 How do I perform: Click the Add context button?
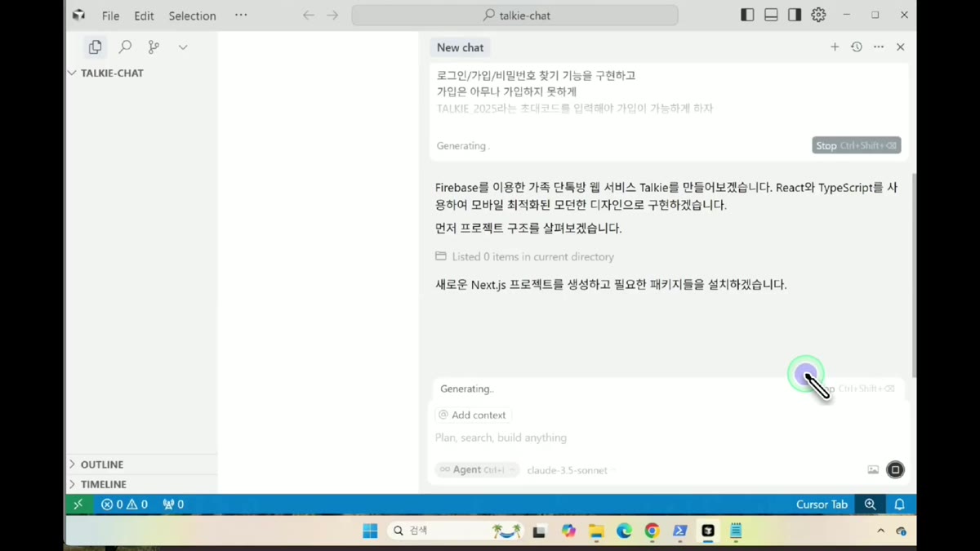[x=473, y=415]
